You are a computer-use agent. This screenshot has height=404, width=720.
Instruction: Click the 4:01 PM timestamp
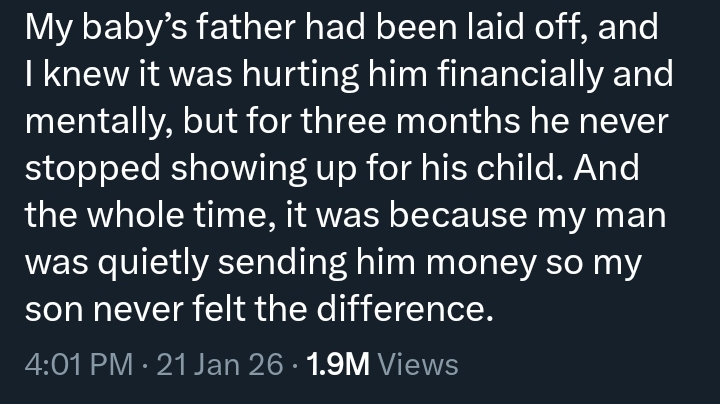pyautogui.click(x=76, y=365)
